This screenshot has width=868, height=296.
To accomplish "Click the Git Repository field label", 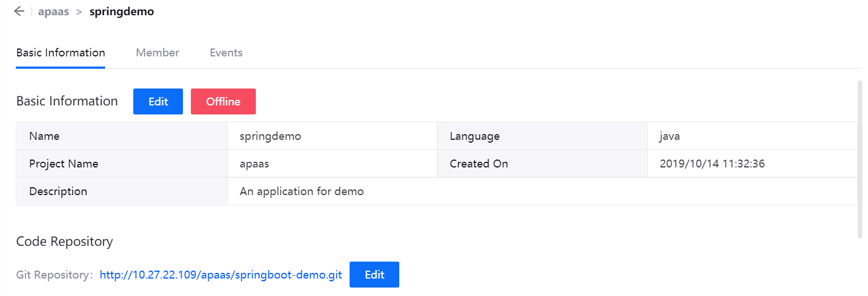I will 54,275.
